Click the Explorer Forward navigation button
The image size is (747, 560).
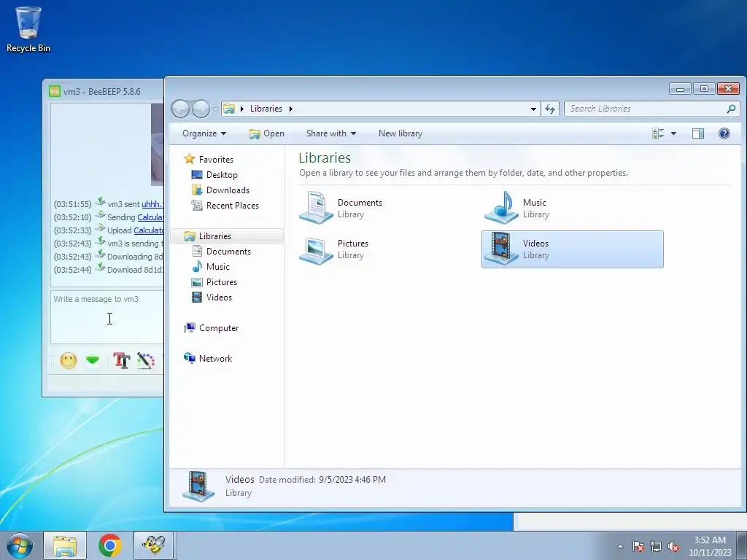(201, 109)
